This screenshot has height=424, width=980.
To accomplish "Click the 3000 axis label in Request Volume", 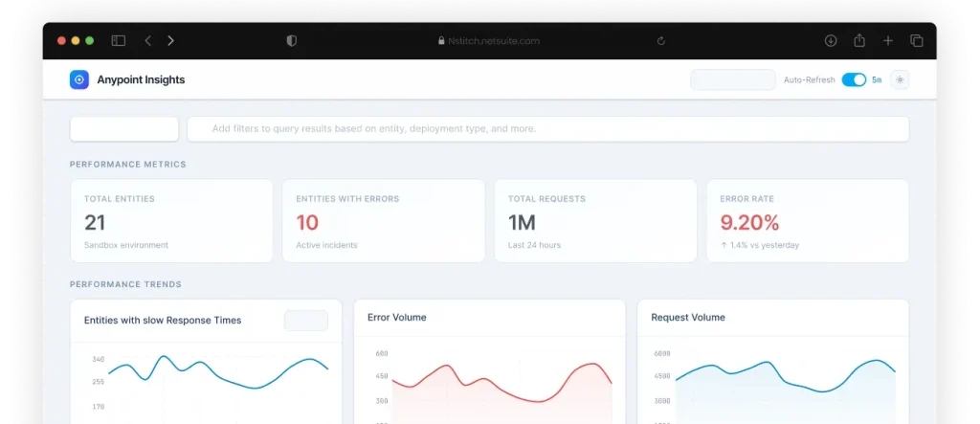I will (x=662, y=401).
